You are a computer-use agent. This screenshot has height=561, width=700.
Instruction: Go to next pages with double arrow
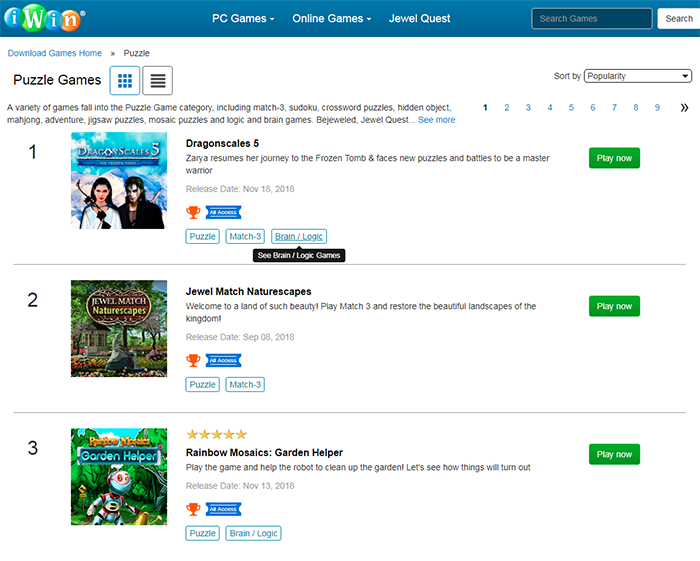684,108
